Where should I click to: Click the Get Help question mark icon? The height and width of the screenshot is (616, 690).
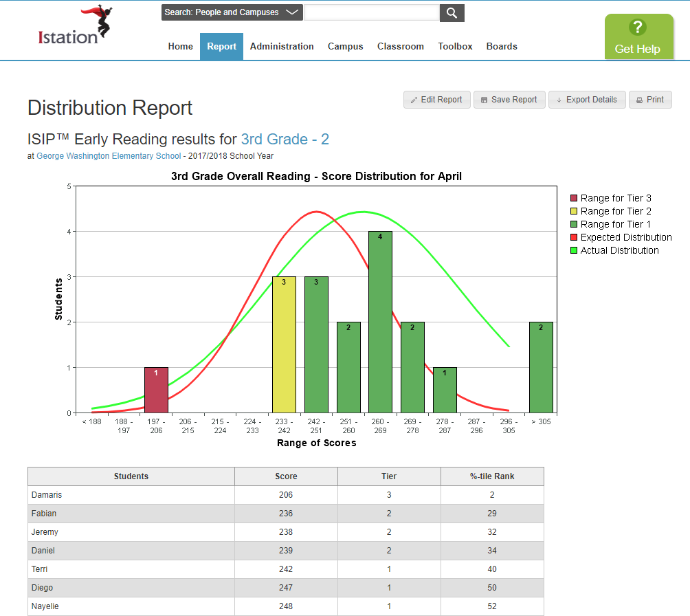click(638, 27)
